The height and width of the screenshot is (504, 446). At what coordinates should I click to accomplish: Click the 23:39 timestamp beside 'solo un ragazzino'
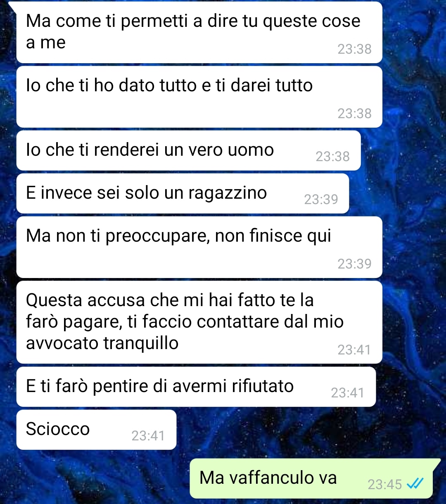tap(321, 199)
